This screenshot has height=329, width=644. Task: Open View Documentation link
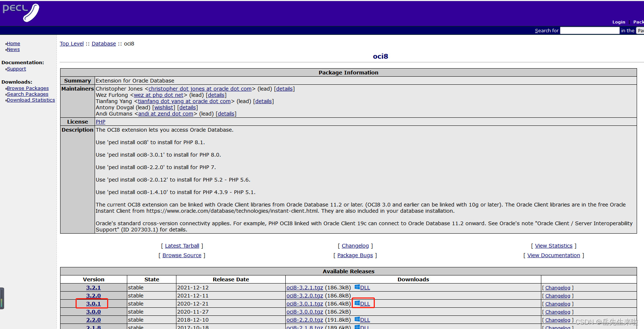coord(554,255)
